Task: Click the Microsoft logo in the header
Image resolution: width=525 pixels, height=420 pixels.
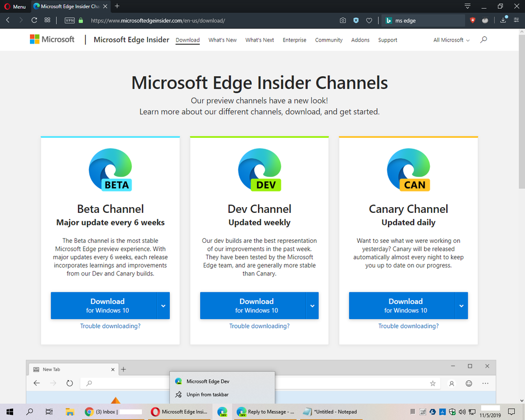Action: coord(52,39)
